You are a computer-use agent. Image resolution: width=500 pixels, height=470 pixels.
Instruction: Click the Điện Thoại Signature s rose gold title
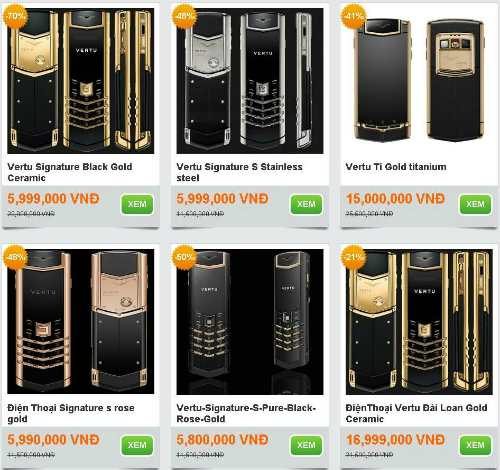click(x=71, y=413)
